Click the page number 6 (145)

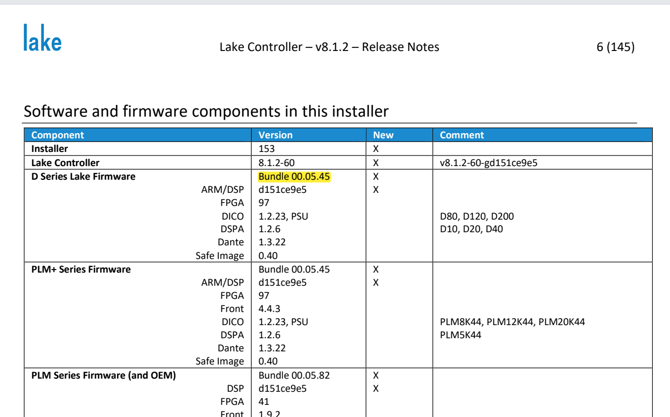[614, 46]
